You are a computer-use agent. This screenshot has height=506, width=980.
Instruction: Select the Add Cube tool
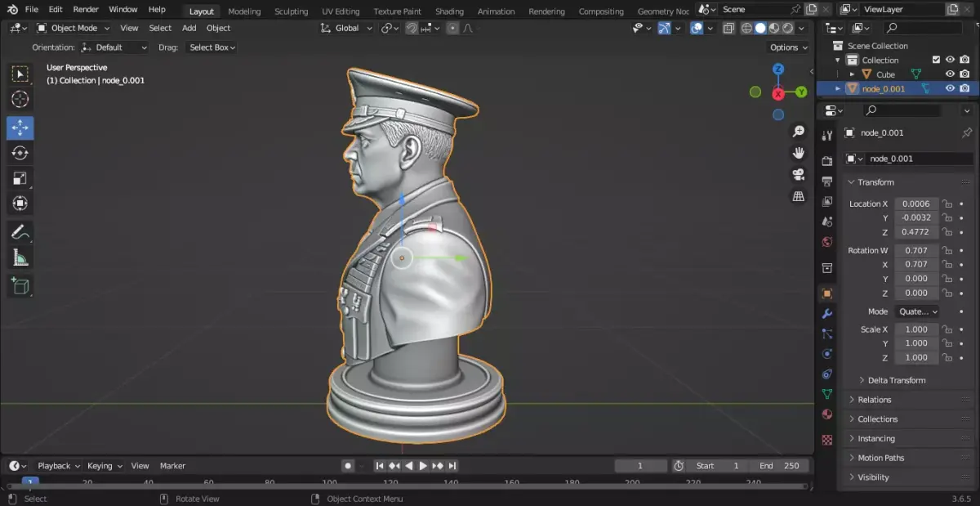pos(20,286)
